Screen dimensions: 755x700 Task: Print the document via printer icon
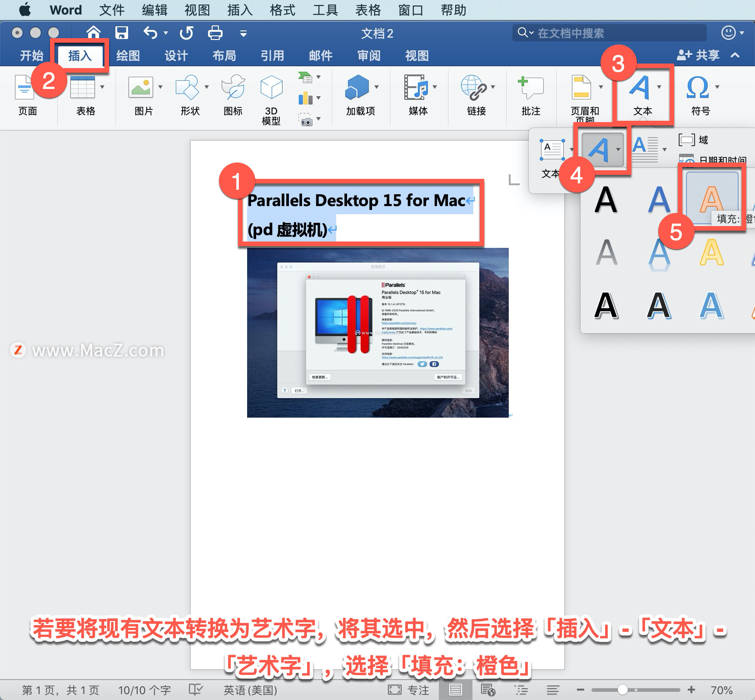[x=215, y=33]
